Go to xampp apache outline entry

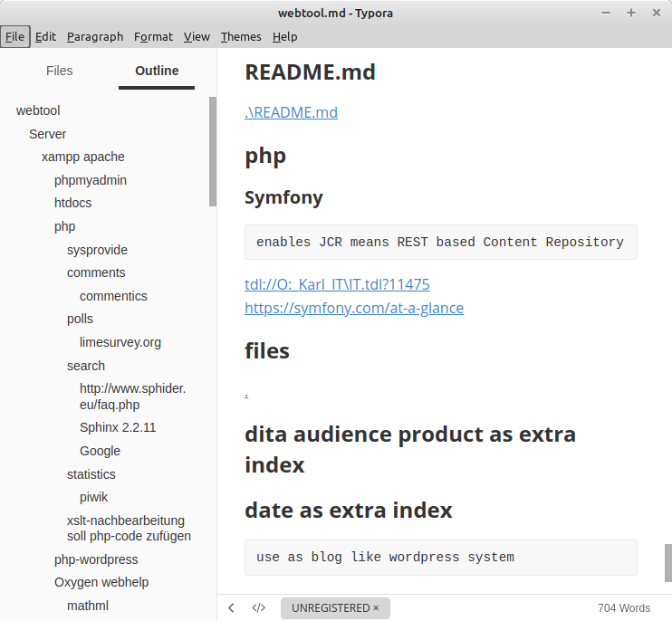(x=83, y=157)
